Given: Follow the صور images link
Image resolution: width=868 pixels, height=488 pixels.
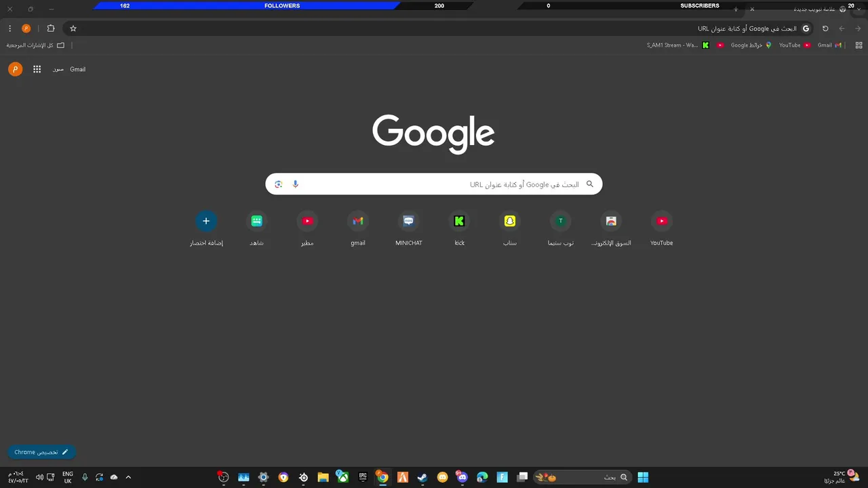Looking at the screenshot, I should tap(58, 69).
